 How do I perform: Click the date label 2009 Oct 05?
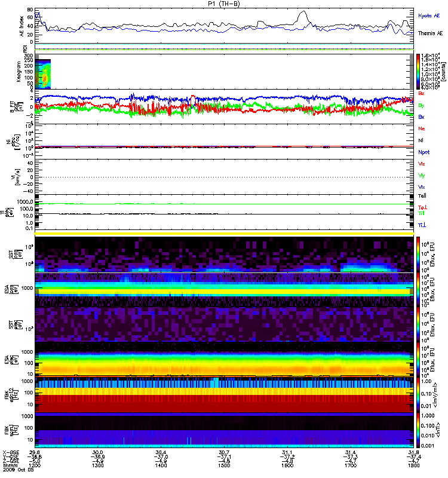click(19, 470)
